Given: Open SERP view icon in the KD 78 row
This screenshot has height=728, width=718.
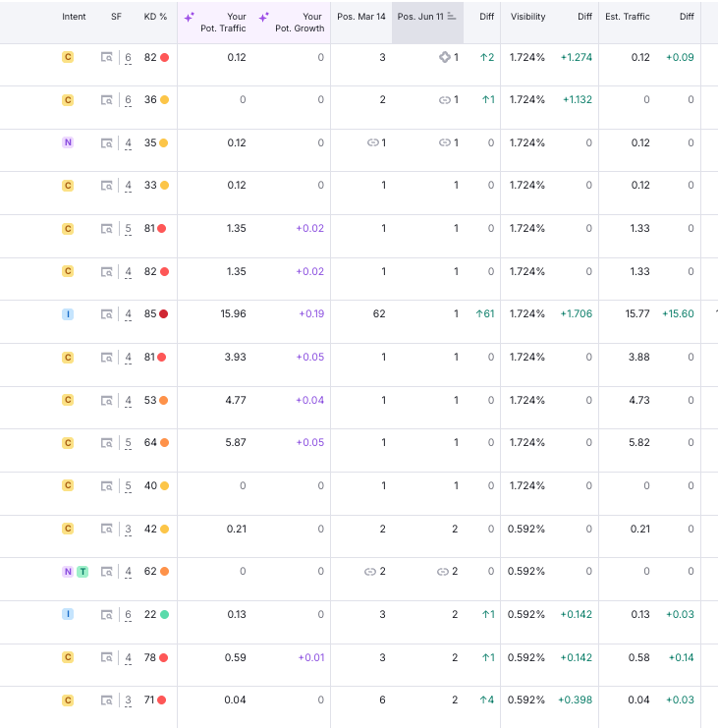Looking at the screenshot, I should coord(107,657).
